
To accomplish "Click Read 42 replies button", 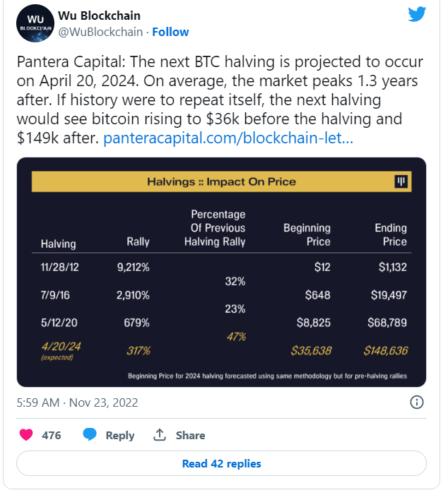I will tap(221, 464).
